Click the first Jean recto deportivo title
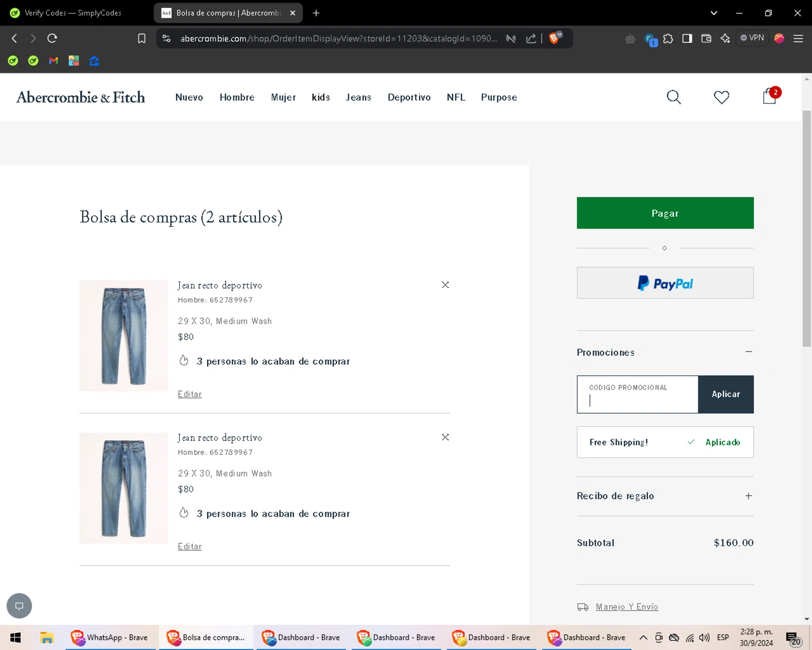Screen dimensions: 812x650 (220, 285)
